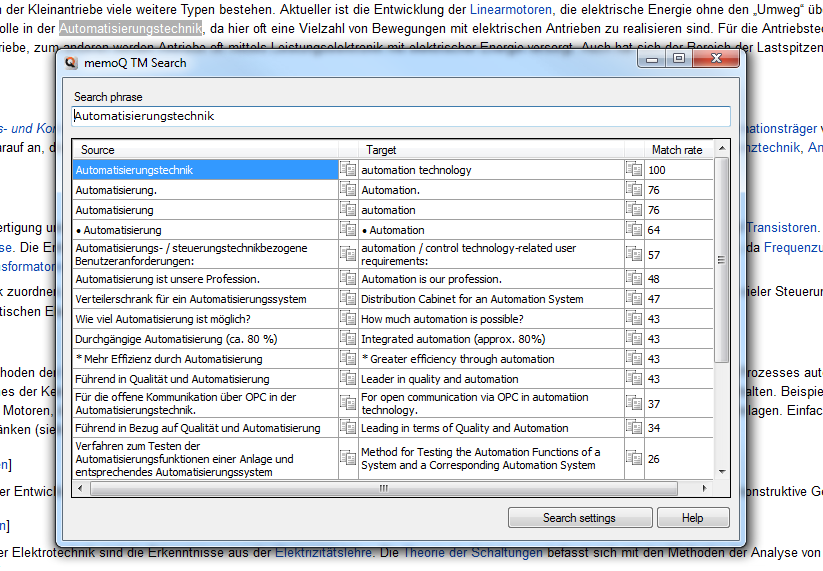Click target icon next to 'Automation.' row
Viewport: 823px width, 571px height.
(x=634, y=189)
